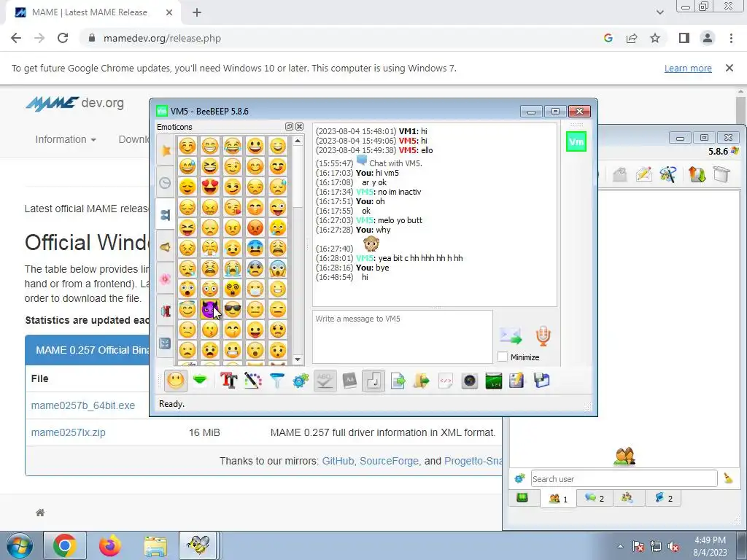
Task: Click Learn more about Chrome updates
Action: [688, 68]
